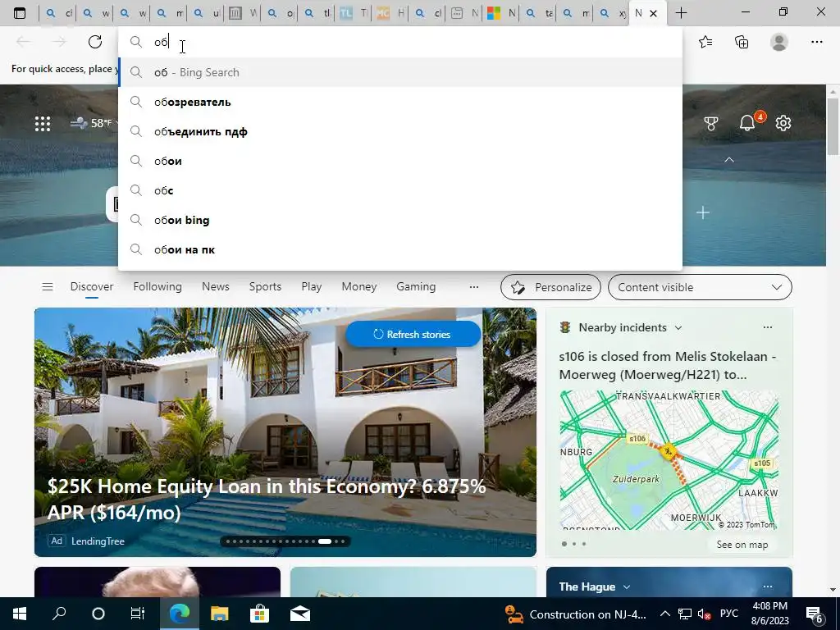Open the Construction on NJ-4 news widget

[576, 614]
